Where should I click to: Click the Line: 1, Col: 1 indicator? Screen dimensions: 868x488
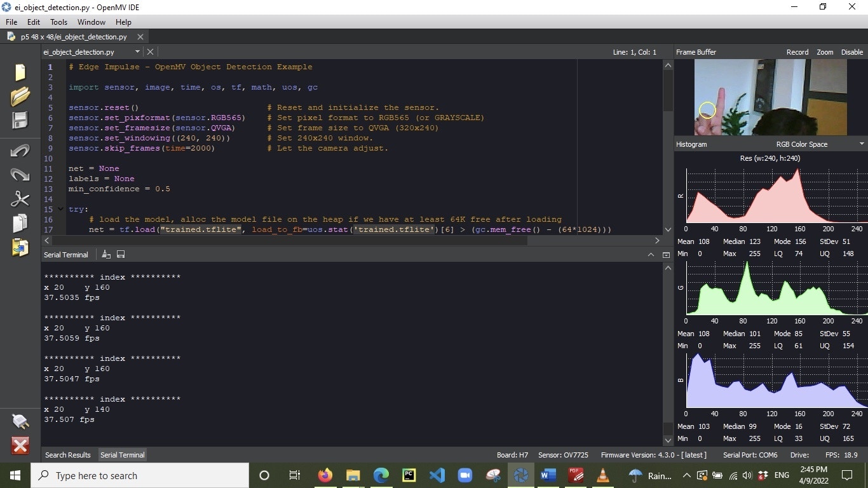(635, 52)
